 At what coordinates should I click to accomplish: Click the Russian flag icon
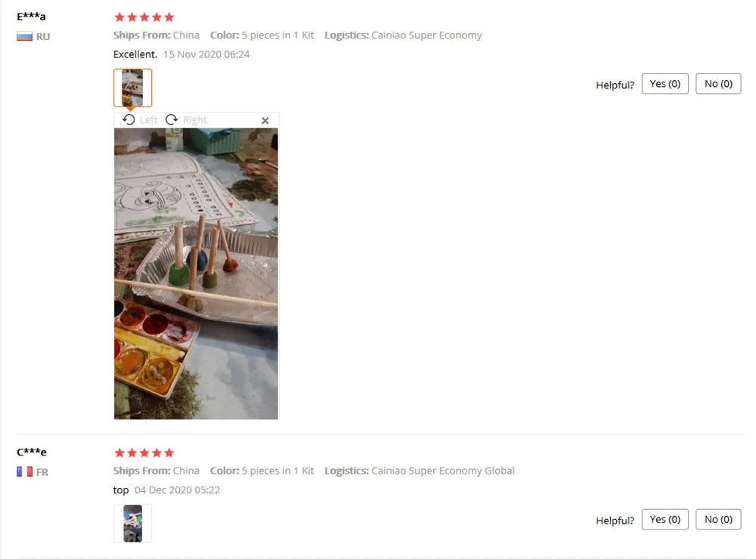25,36
